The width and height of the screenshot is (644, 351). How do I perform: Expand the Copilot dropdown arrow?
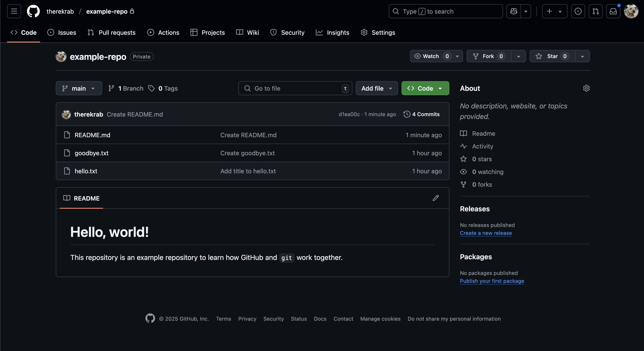coord(526,11)
